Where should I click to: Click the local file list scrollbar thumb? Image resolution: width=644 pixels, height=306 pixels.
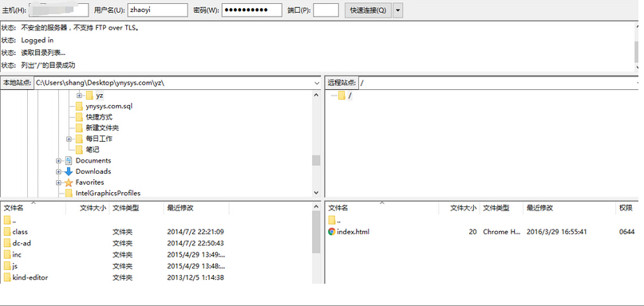pos(316,232)
